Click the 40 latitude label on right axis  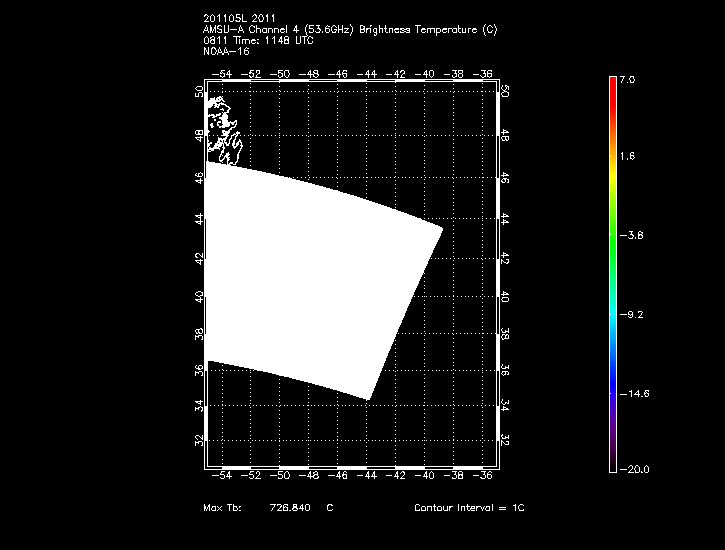pos(505,297)
